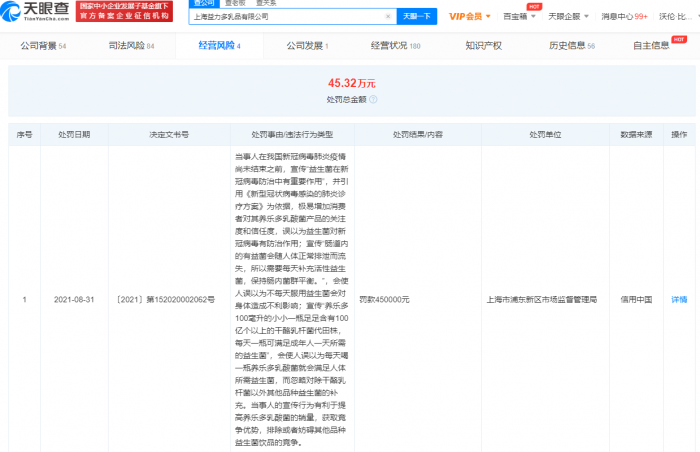Open the 公司发展 tab
The image size is (700, 452).
(x=307, y=46)
